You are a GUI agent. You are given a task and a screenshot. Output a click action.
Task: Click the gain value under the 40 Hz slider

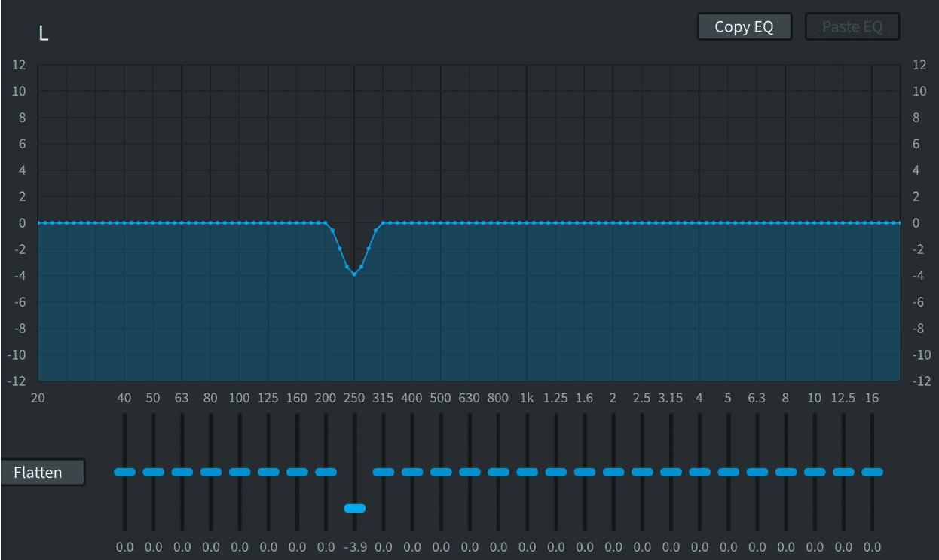point(124,547)
